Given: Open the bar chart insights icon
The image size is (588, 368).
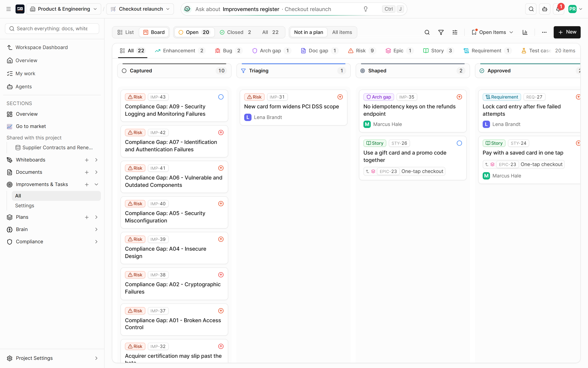Looking at the screenshot, I should point(525,32).
